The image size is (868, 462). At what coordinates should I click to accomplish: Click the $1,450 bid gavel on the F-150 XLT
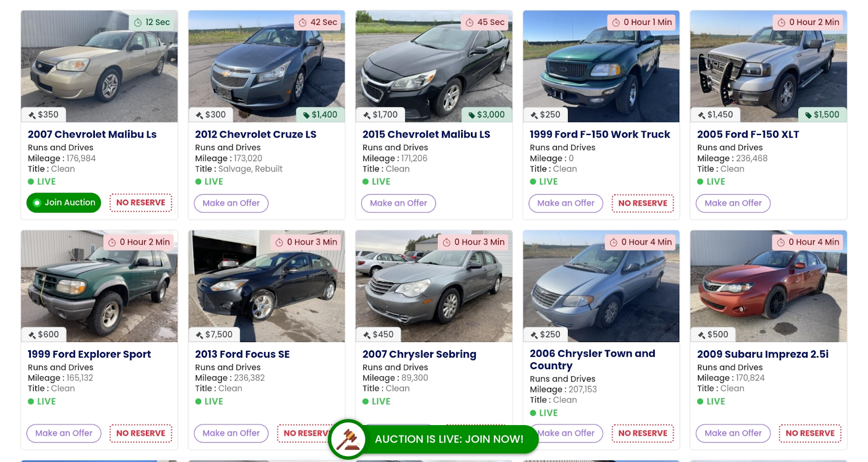pyautogui.click(x=702, y=115)
